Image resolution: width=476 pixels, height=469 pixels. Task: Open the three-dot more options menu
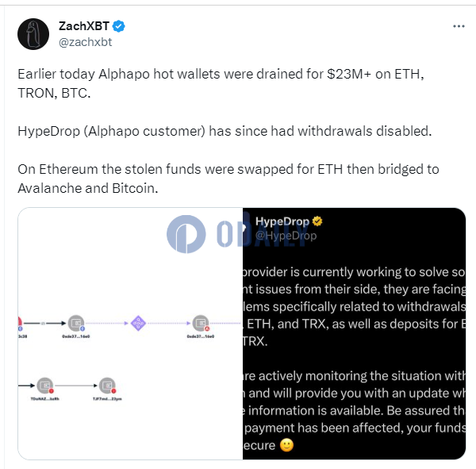459,26
